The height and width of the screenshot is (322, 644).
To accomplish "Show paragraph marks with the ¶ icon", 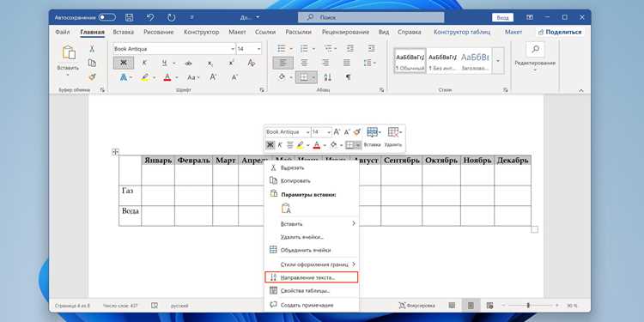I will click(x=348, y=77).
